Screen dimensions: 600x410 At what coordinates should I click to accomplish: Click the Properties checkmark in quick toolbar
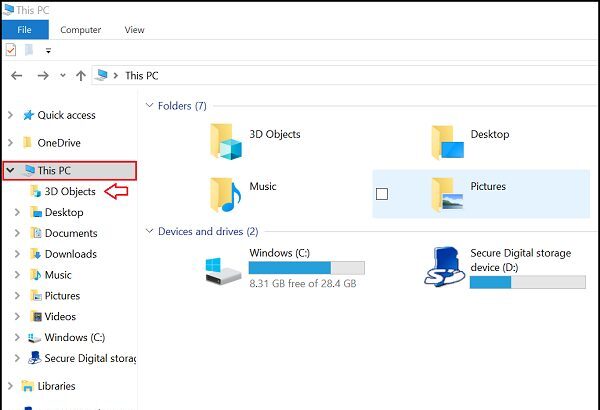[x=11, y=49]
